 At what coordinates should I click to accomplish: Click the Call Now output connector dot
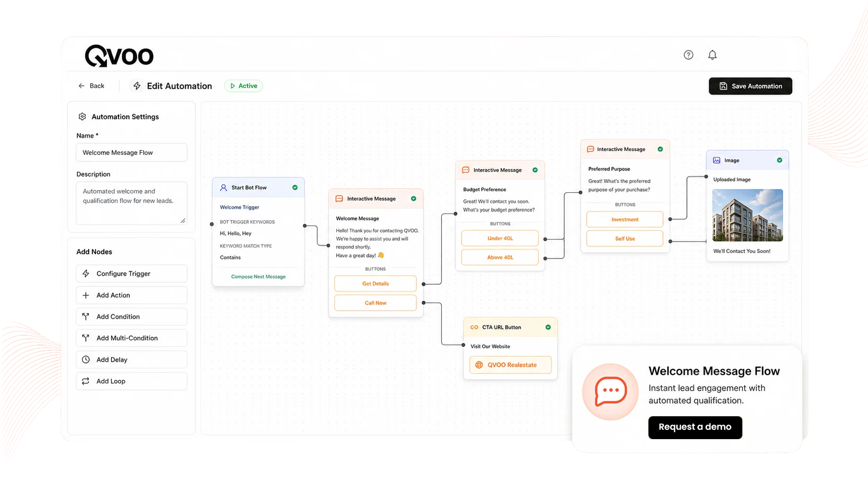click(x=424, y=302)
